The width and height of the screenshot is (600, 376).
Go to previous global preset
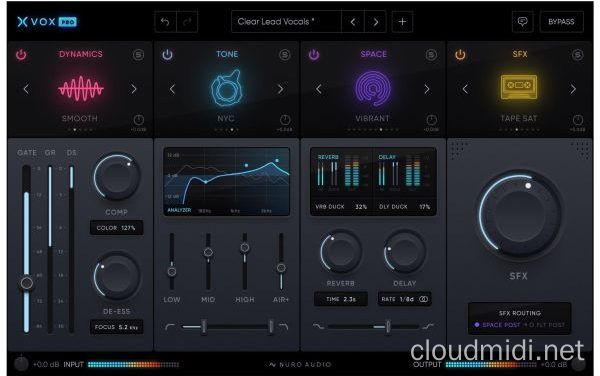tap(353, 22)
